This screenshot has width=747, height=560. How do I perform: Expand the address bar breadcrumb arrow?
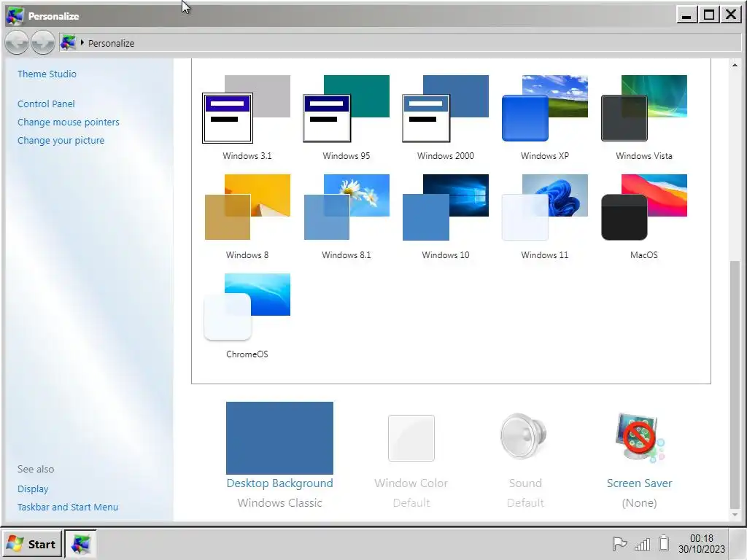click(82, 43)
